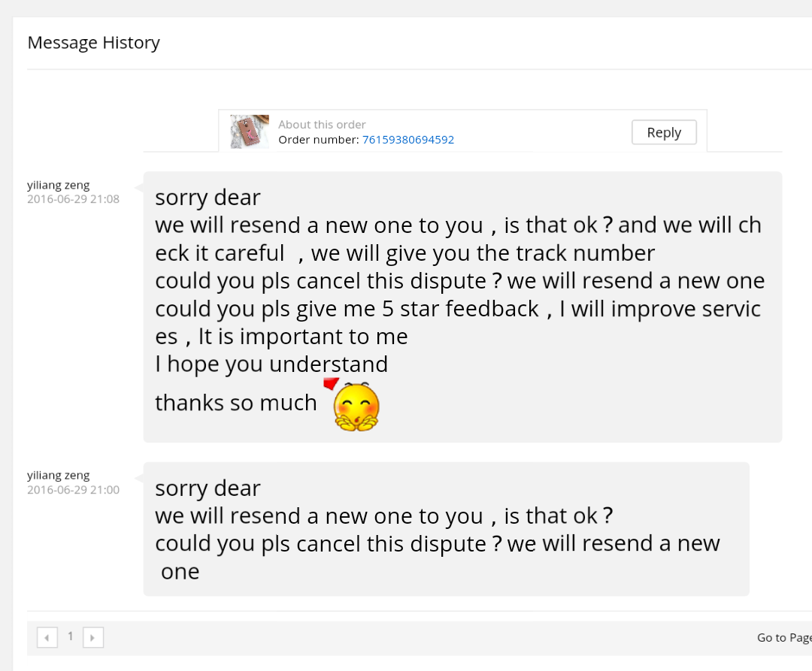Open order number 76159380694592 link
Viewport: 812px width, 671px height.
pos(408,140)
